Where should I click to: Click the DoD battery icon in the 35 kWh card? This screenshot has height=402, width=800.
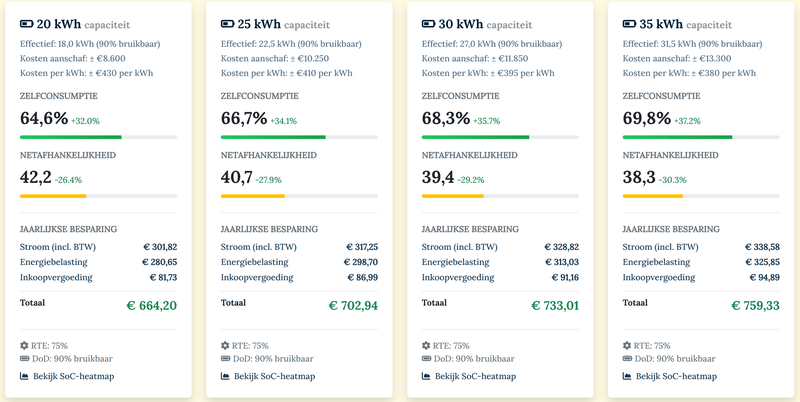[627, 358]
